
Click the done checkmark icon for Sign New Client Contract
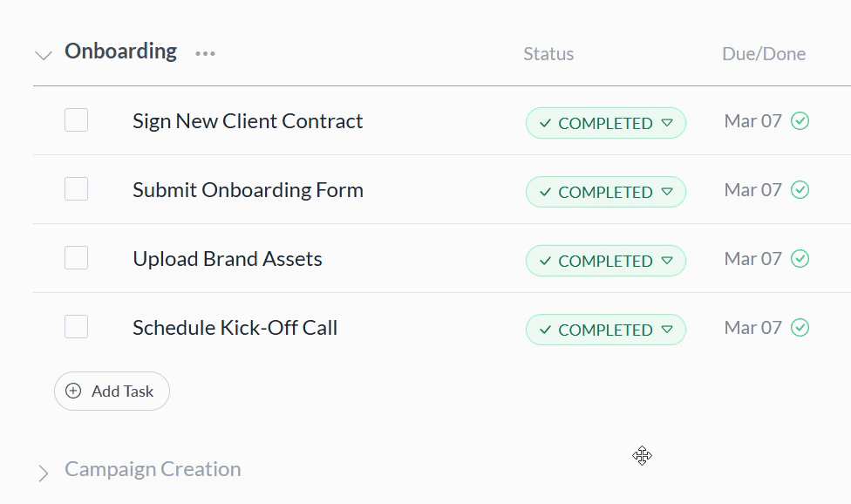(800, 121)
